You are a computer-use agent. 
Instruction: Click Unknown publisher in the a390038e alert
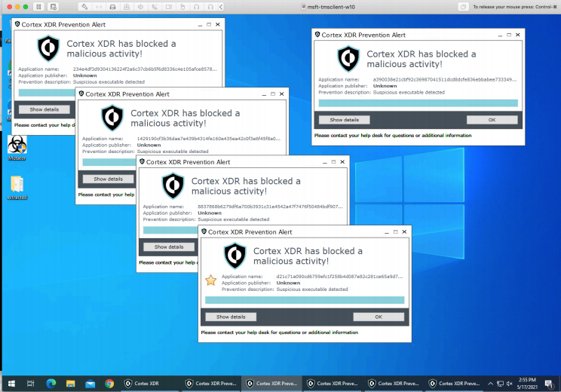click(x=385, y=86)
